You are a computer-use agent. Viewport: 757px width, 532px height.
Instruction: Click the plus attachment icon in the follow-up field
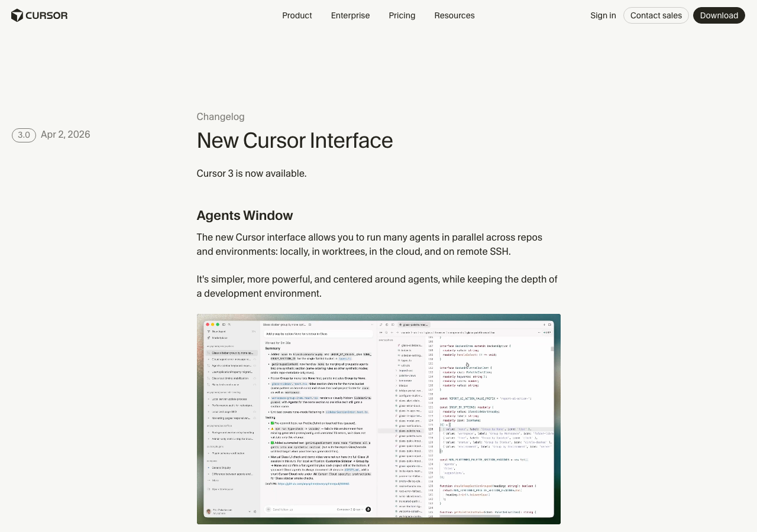tap(268, 509)
